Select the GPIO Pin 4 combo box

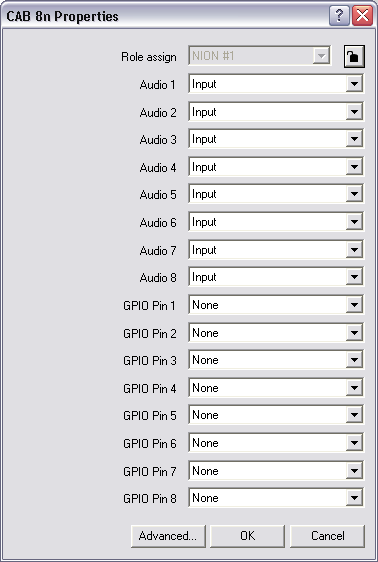point(276,388)
